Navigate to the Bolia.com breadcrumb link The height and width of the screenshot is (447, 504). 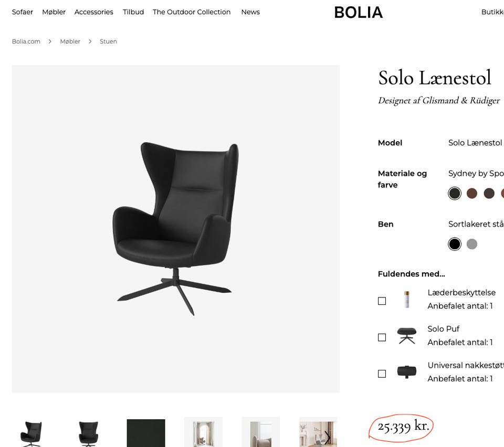(x=26, y=41)
